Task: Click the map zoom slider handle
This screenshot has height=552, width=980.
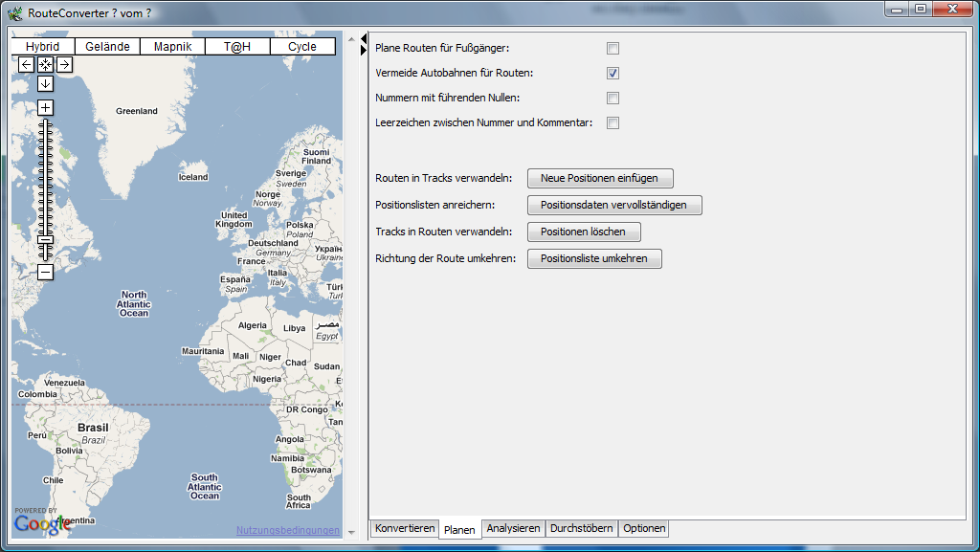Action: click(x=45, y=240)
